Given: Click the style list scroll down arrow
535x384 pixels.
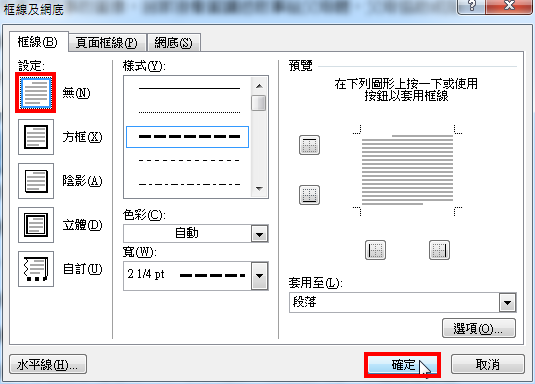Looking at the screenshot, I should pyautogui.click(x=259, y=189).
